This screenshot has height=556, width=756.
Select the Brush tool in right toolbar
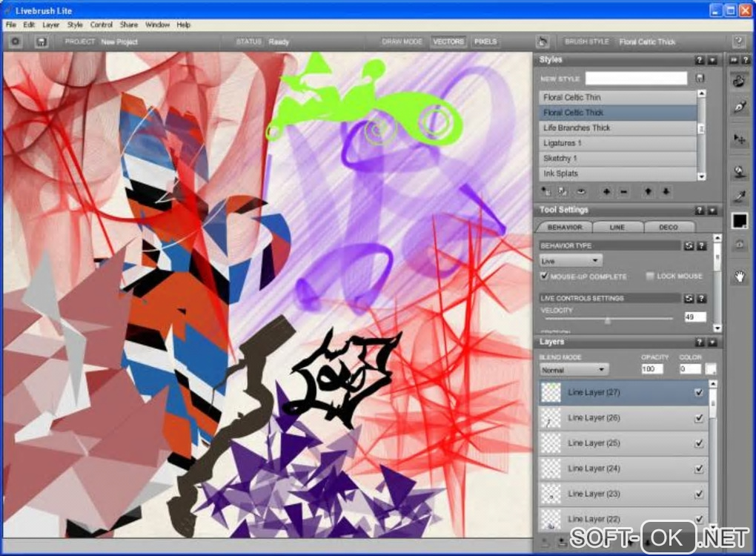[739, 81]
